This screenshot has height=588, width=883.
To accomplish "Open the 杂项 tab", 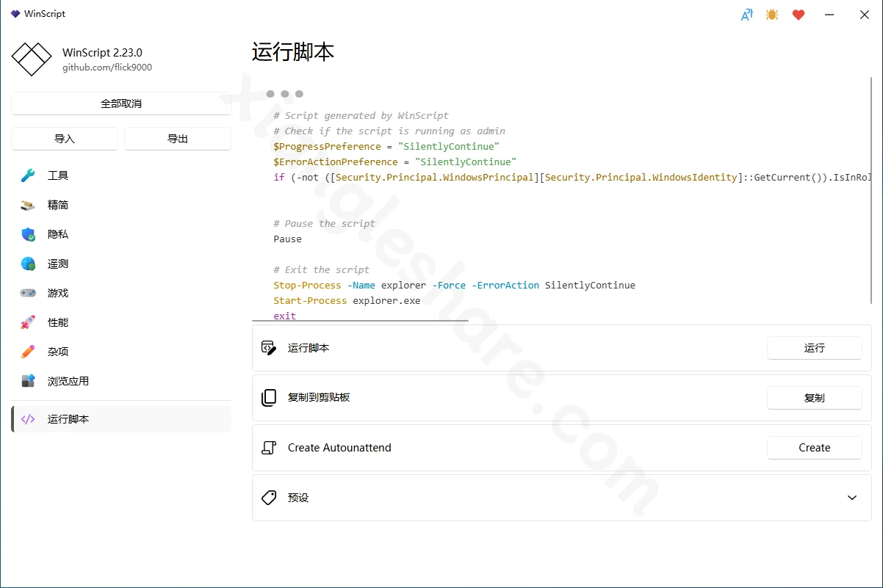I will 121,352.
